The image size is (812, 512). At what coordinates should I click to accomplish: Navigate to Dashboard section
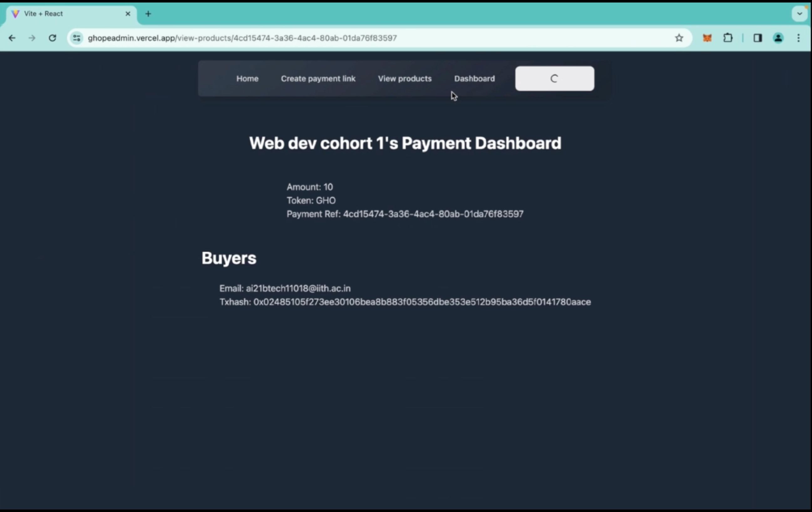click(x=475, y=79)
